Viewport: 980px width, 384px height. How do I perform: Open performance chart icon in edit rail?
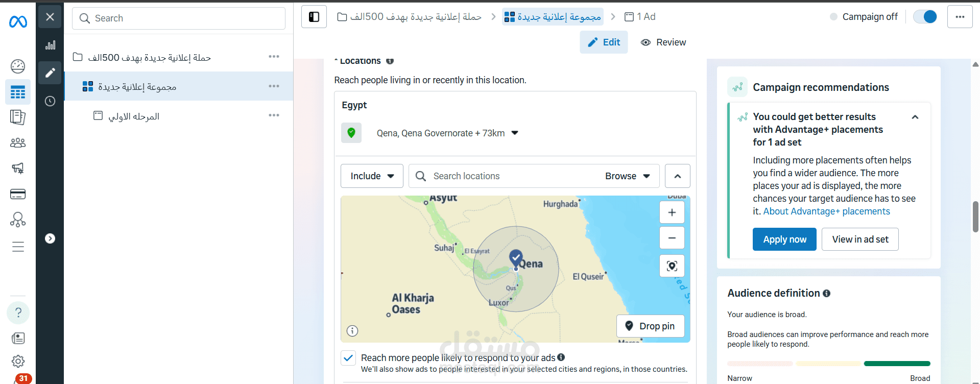pos(50,45)
